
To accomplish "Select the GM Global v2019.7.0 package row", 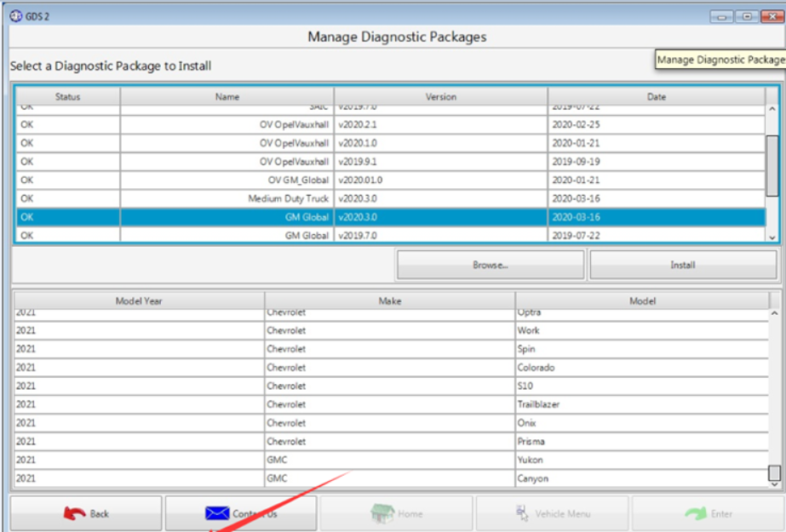I will [391, 235].
